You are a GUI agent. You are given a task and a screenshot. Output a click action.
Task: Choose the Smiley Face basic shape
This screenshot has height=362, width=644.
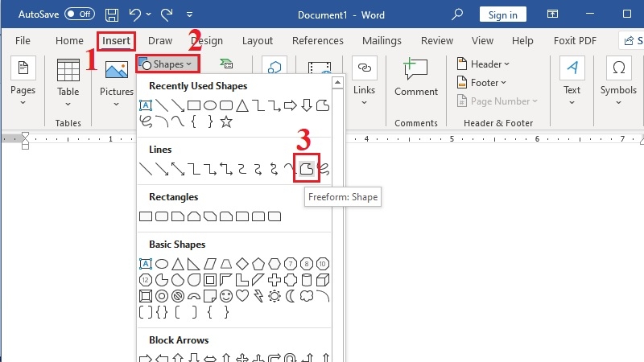tap(226, 296)
